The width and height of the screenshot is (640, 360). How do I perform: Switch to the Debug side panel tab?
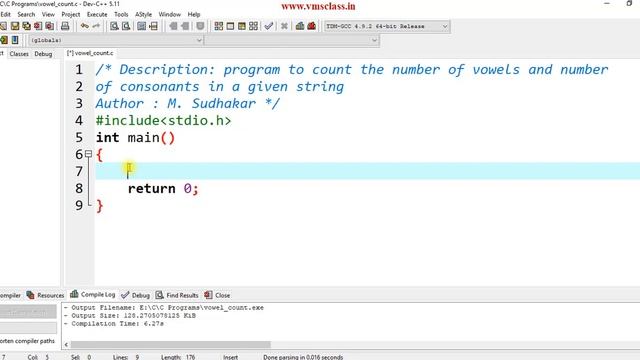point(43,54)
